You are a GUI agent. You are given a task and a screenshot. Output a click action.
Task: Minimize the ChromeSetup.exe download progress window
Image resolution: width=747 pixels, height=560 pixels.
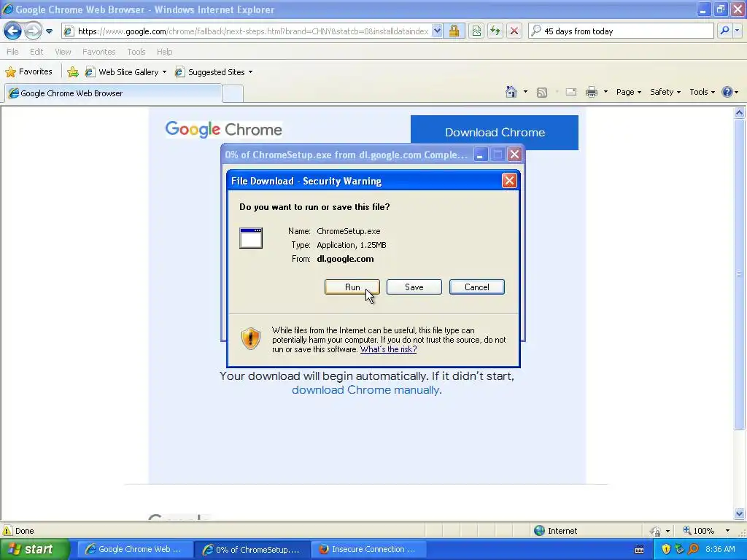pos(480,155)
